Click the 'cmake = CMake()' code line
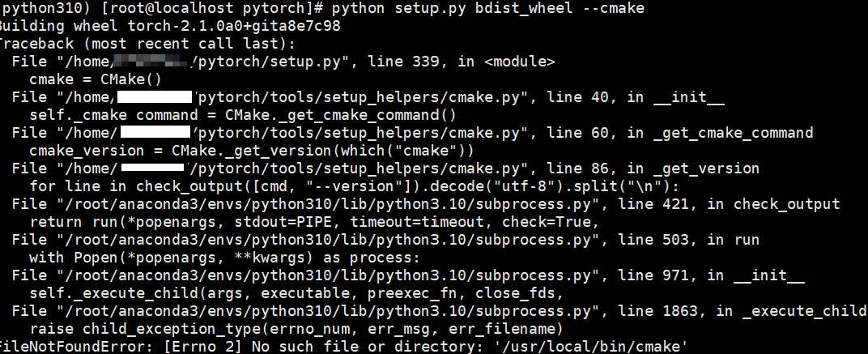Screen dimensions: 868x354 [95, 79]
